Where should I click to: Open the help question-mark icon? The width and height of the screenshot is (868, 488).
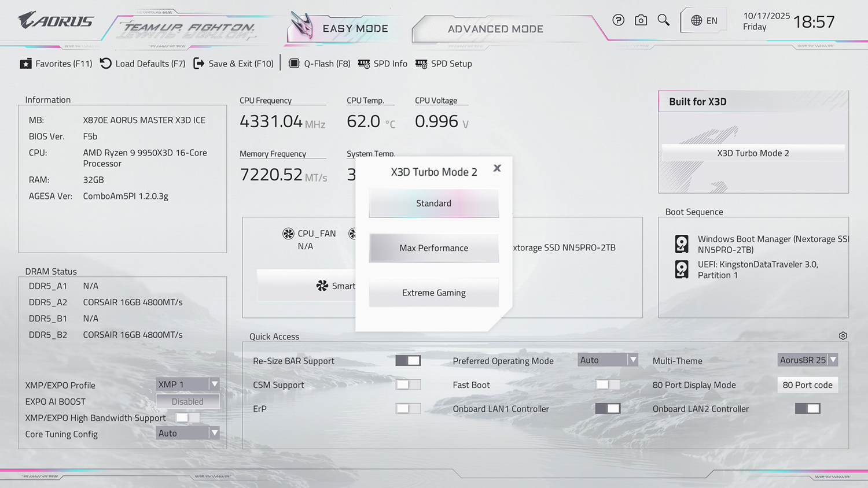(618, 20)
